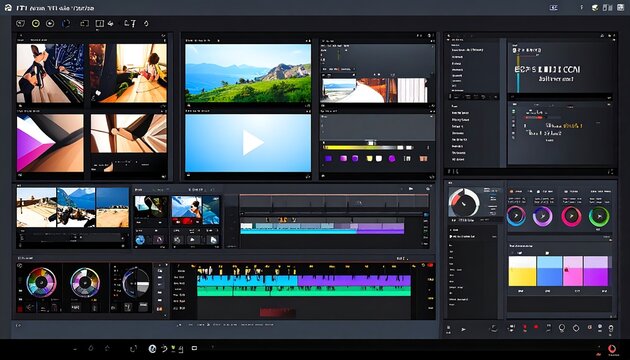The height and width of the screenshot is (360, 630).
Task: Click the overlapping rectangles icon in the top toolbar
Action: (84, 24)
